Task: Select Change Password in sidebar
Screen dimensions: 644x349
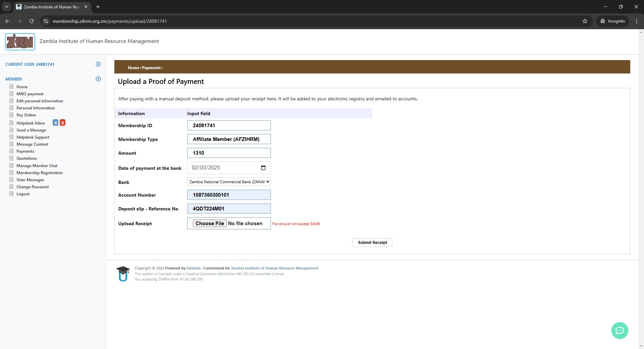Action: coord(33,187)
